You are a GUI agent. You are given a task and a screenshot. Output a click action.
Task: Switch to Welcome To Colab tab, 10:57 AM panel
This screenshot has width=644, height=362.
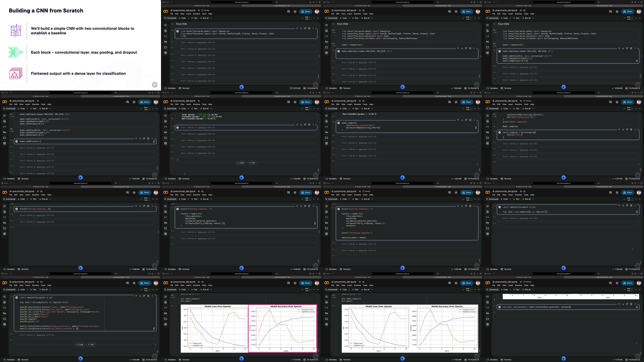201,5
